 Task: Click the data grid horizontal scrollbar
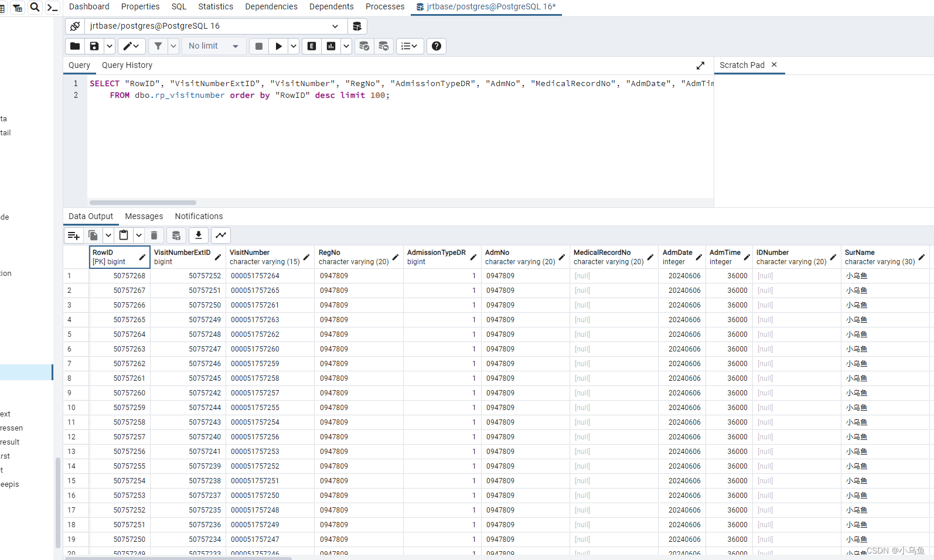click(x=179, y=558)
